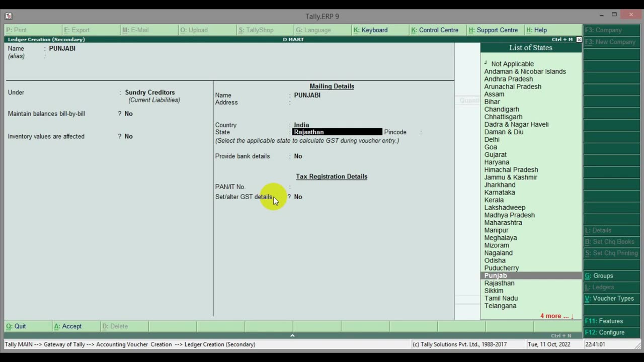
Task: Open the Help menu
Action: point(553,30)
